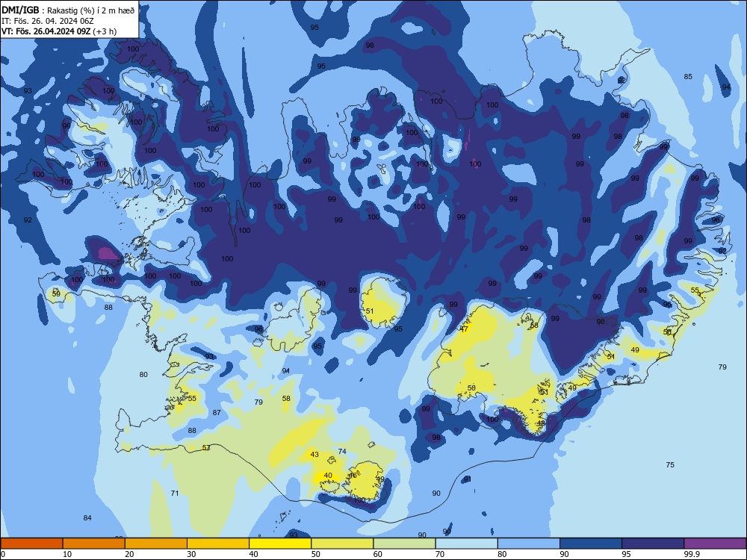Select the 50–60 pale yellow legend swatch
Screen dimensions: 747x560
point(342,544)
